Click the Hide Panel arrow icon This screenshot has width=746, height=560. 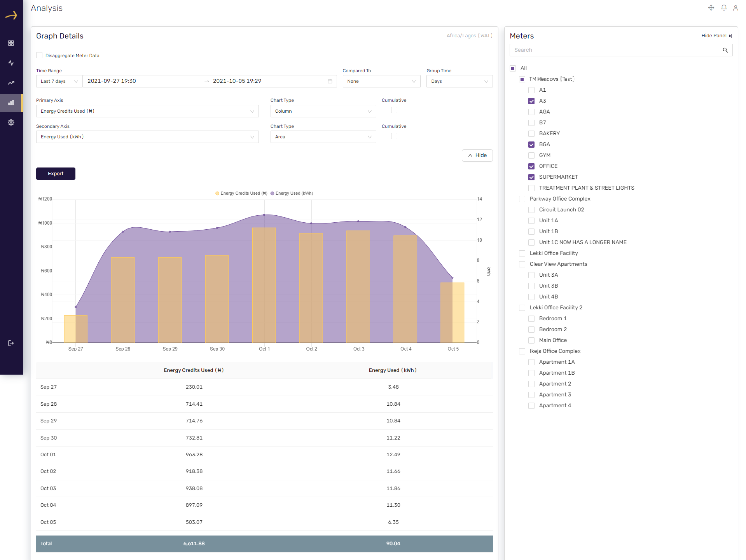tap(730, 36)
